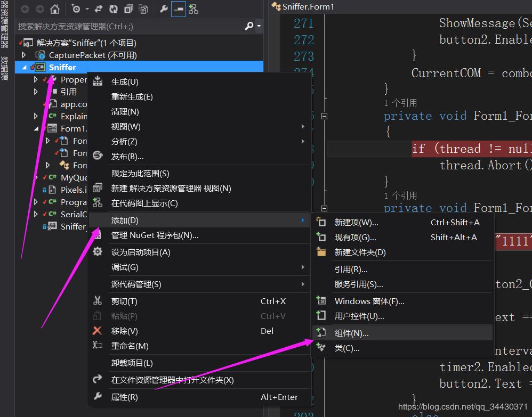Collapse all nodes via toolbar icon
The width and height of the screenshot is (532, 417).
tap(128, 9)
